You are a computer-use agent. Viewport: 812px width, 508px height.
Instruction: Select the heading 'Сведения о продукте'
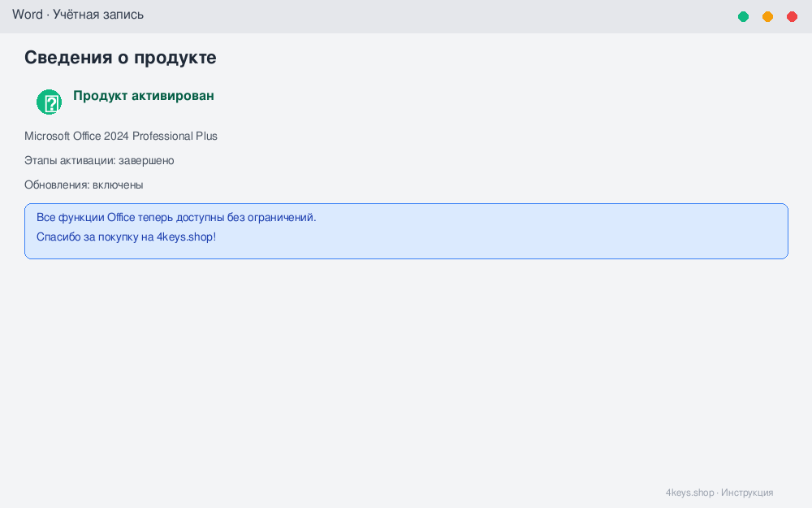pos(120,58)
